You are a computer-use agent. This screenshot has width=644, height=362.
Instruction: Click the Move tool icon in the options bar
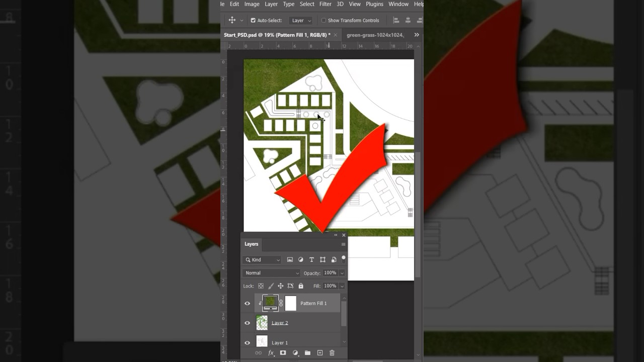tap(232, 20)
